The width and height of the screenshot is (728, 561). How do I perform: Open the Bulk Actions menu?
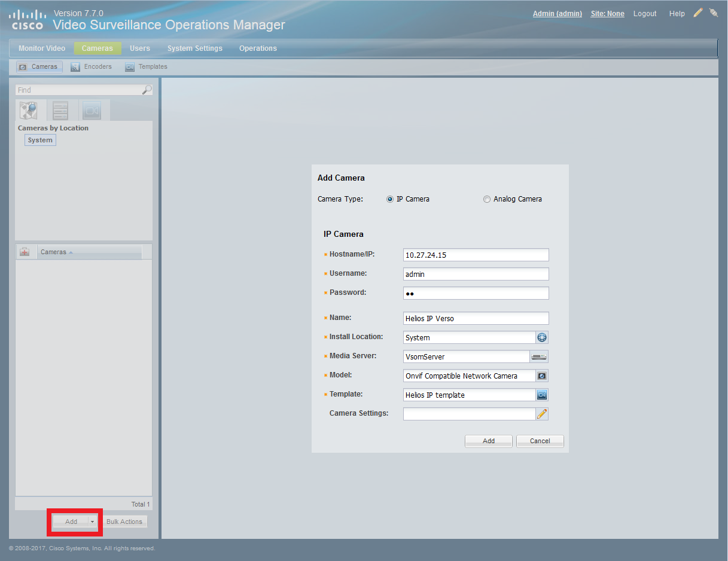click(124, 522)
